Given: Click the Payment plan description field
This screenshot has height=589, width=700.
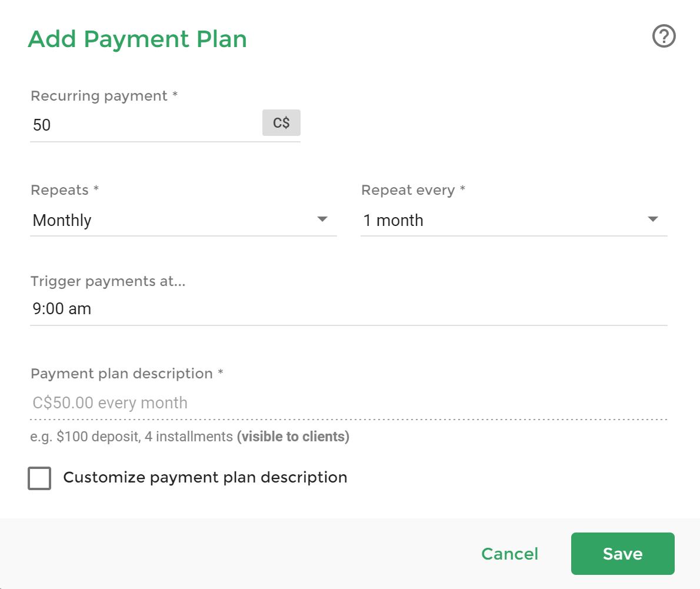Looking at the screenshot, I should point(348,403).
